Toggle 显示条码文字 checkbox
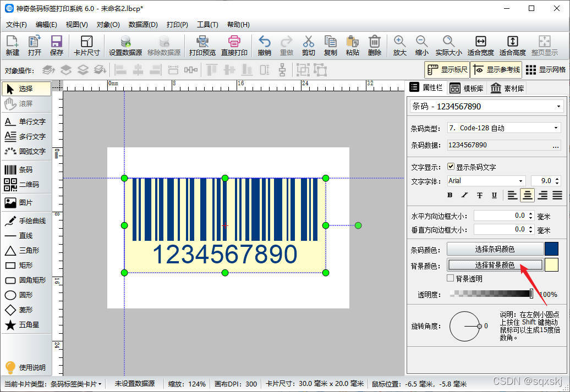570x392 pixels. point(451,167)
